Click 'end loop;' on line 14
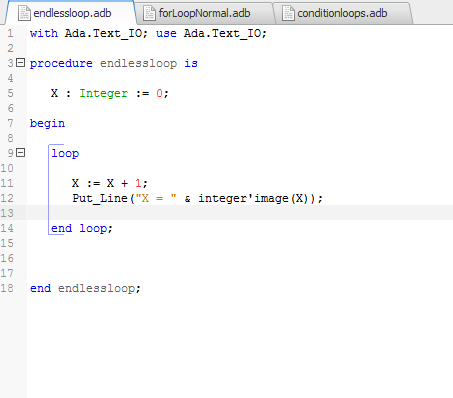This screenshot has height=398, width=453. (82, 228)
